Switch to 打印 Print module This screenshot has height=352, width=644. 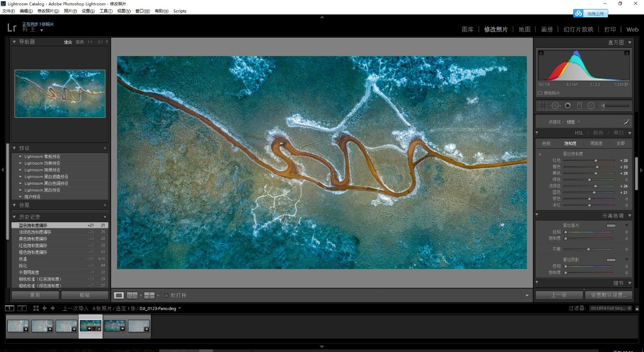(610, 29)
